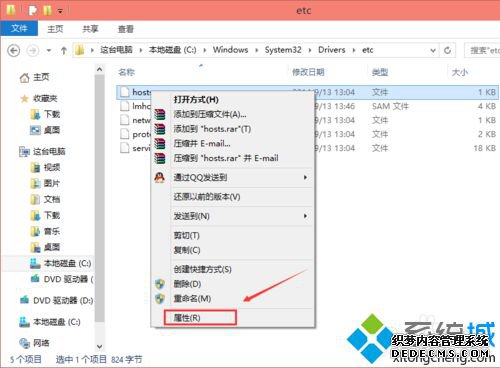Choose 删除(D) from context menu
This screenshot has height=368, width=500.
coord(187,284)
